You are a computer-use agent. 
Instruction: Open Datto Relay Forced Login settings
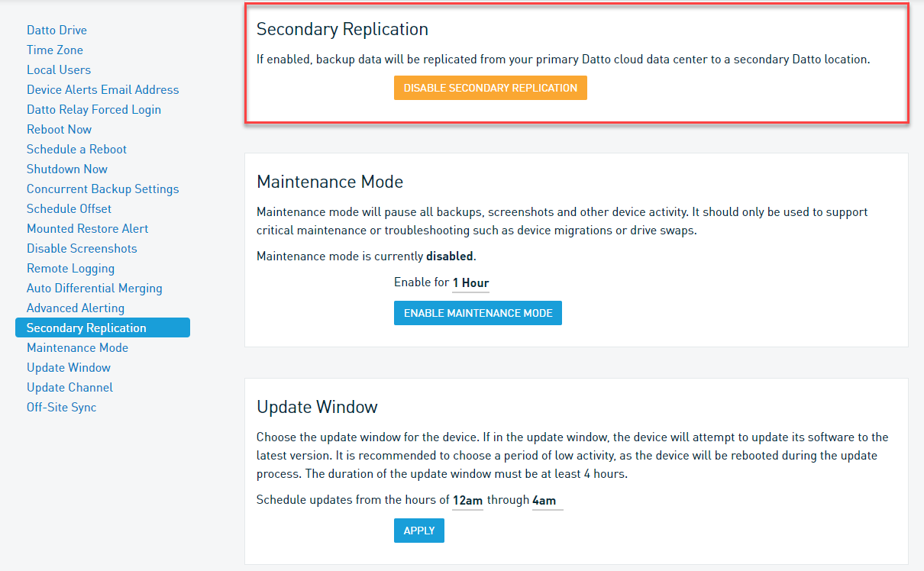click(94, 110)
